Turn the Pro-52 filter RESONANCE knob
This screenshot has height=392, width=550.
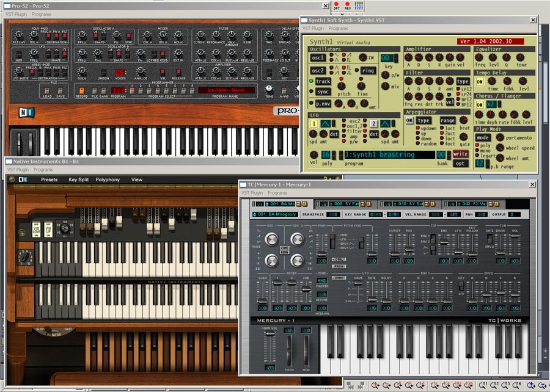(x=216, y=35)
